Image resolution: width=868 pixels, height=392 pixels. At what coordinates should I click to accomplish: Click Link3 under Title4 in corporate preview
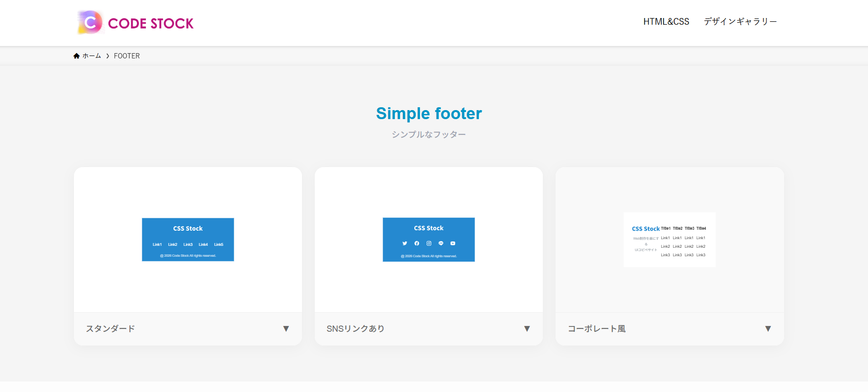click(x=701, y=255)
